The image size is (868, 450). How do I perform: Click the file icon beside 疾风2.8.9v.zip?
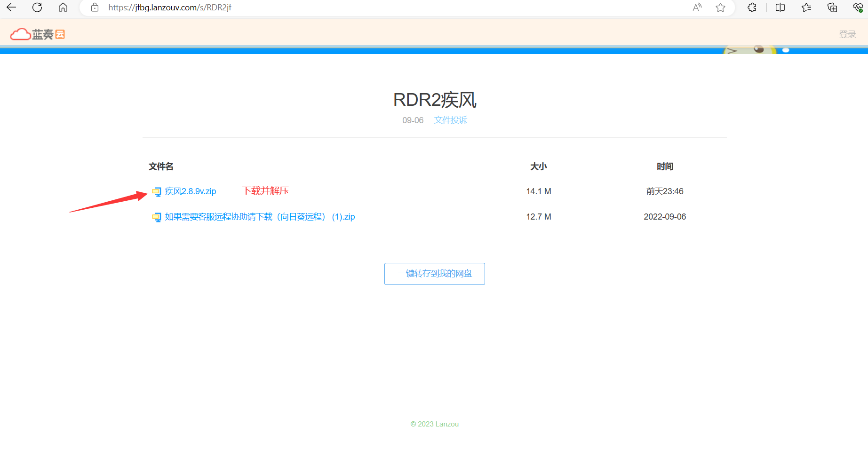(156, 192)
